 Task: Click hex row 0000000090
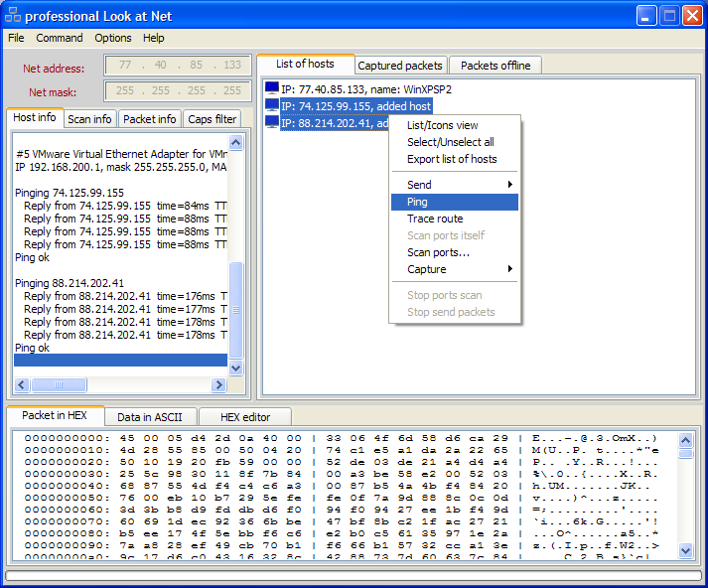click(x=342, y=545)
